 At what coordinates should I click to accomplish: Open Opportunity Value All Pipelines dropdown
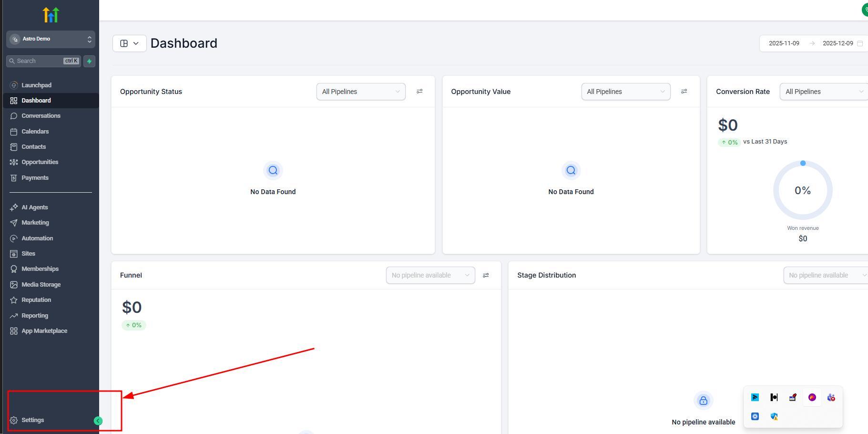[x=625, y=92]
